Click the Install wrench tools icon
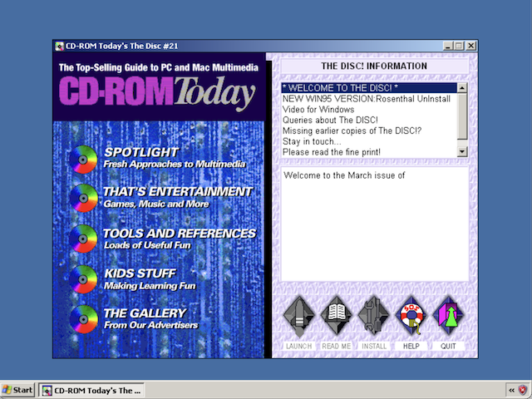 [x=373, y=316]
